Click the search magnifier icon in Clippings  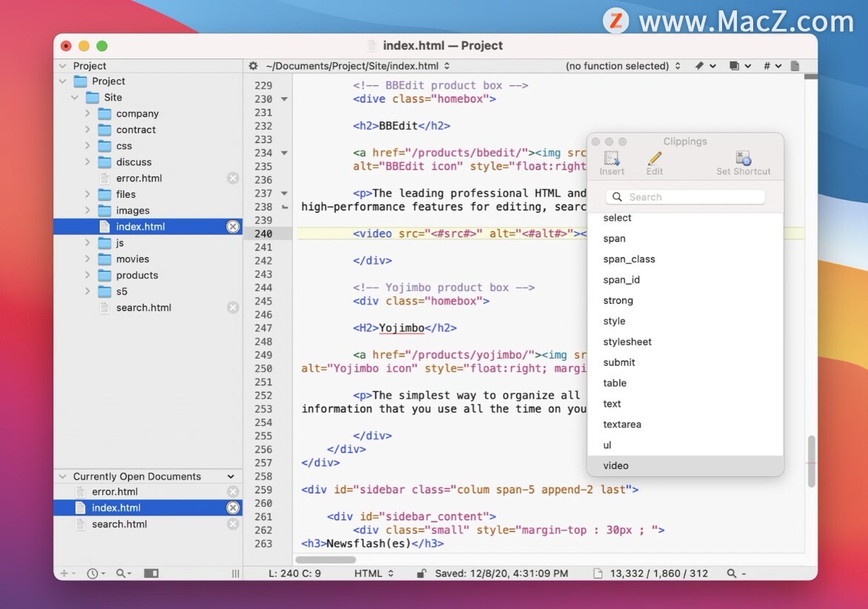pos(617,197)
